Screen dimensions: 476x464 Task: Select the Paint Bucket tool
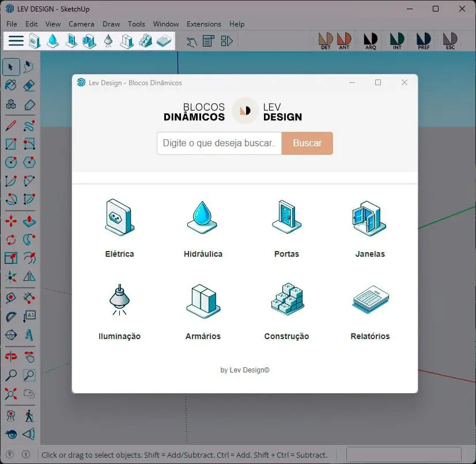point(11,86)
